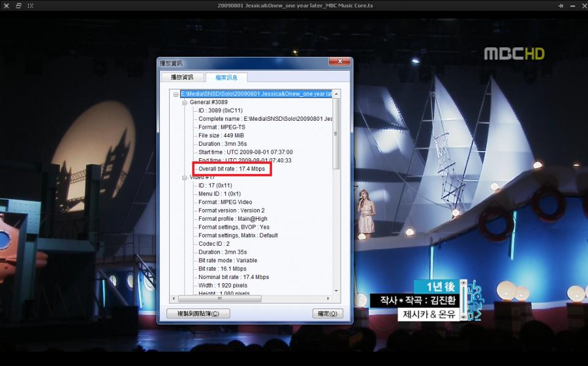
Task: Collapse the Video #17 node
Action: 184,178
